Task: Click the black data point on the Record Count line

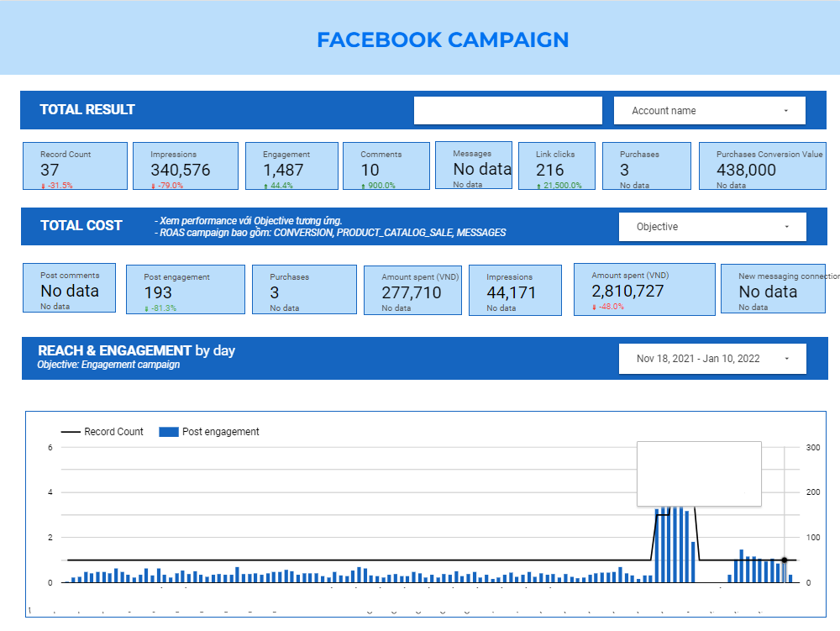Action: coord(785,560)
